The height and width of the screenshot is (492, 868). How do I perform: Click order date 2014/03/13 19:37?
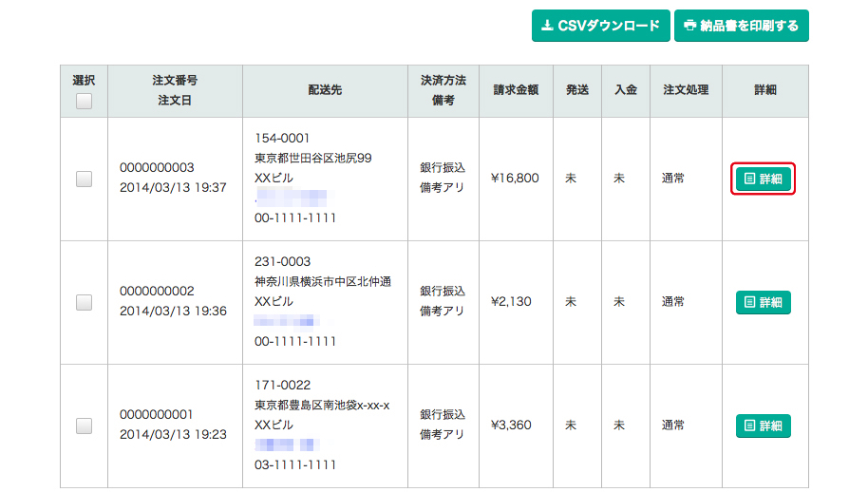pyautogui.click(x=173, y=188)
